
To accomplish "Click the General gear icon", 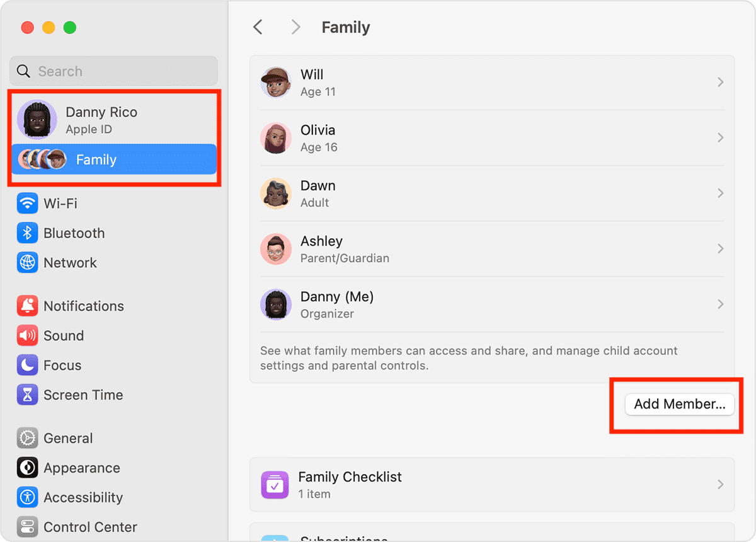I will click(x=27, y=438).
